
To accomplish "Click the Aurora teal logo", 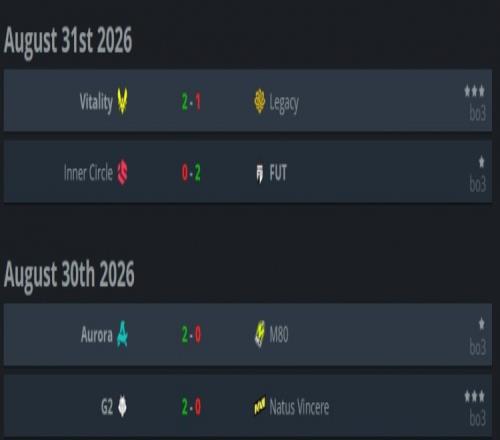I will point(122,334).
